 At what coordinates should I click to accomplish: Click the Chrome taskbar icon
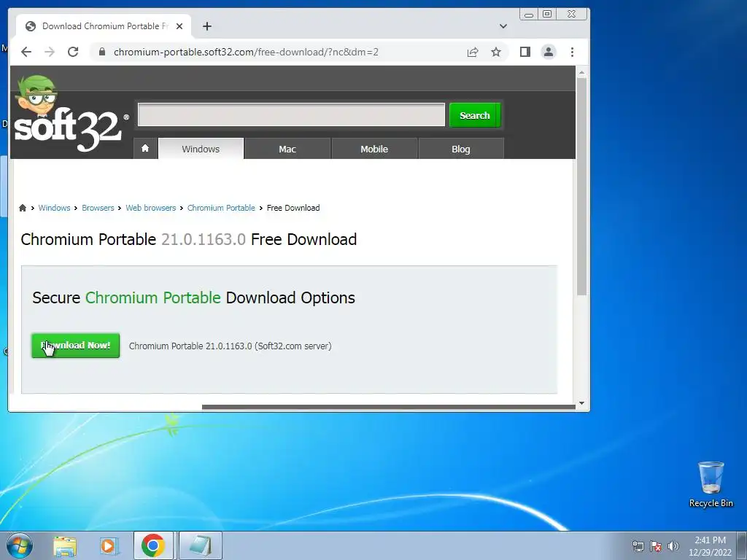click(153, 545)
